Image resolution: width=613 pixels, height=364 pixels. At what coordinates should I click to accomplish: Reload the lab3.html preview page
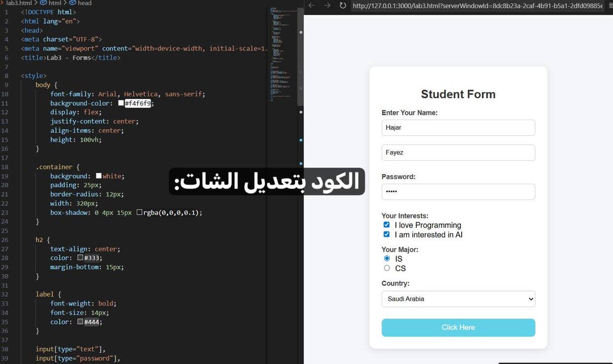pos(343,6)
